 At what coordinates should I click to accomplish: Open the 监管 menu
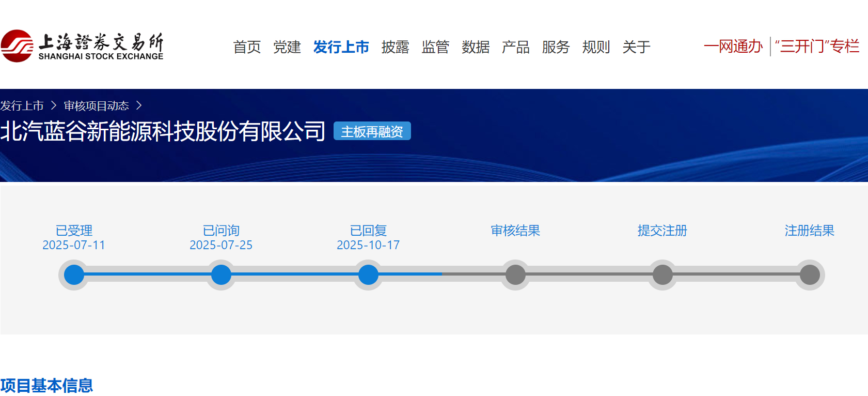[x=435, y=47]
